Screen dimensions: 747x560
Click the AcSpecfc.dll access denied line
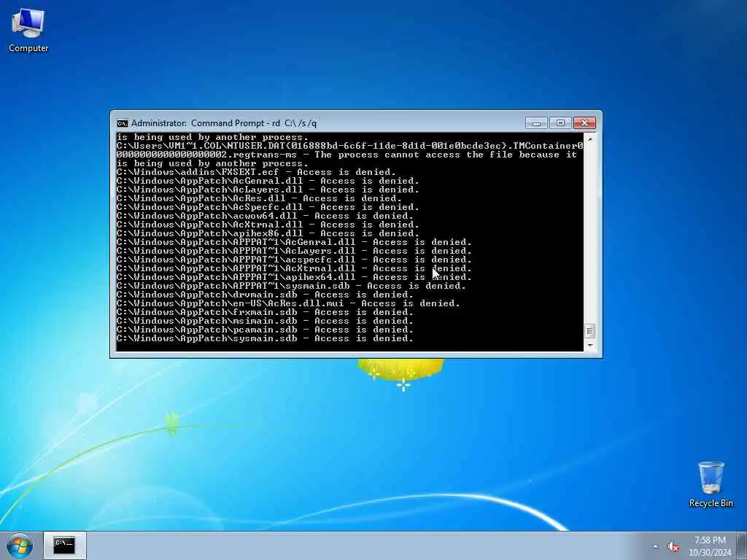point(268,207)
